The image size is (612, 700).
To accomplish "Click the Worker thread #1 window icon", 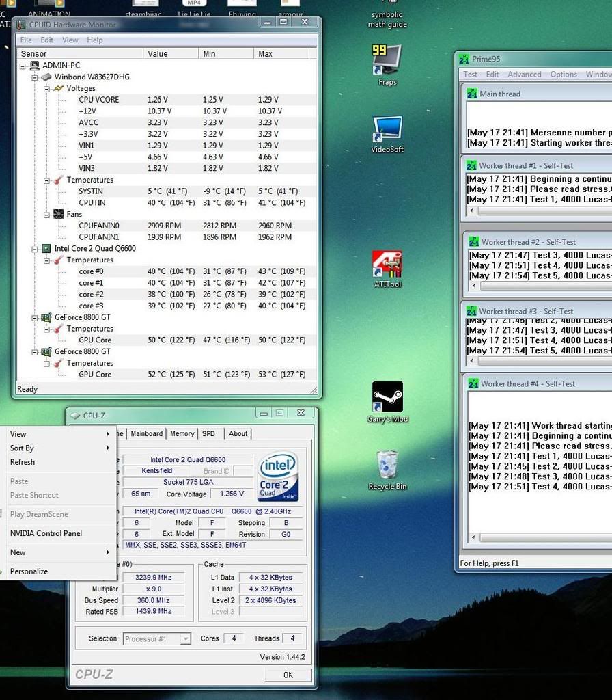I will point(471,165).
